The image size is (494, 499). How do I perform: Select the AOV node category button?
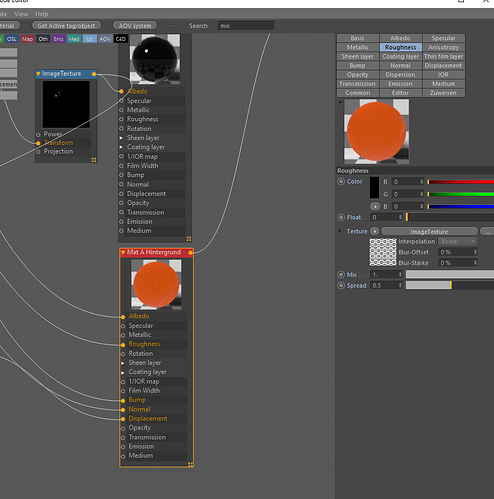tap(105, 39)
